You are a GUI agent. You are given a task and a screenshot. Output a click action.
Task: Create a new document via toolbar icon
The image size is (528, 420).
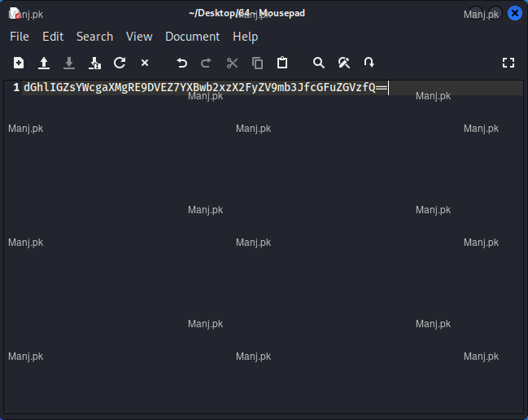[19, 63]
